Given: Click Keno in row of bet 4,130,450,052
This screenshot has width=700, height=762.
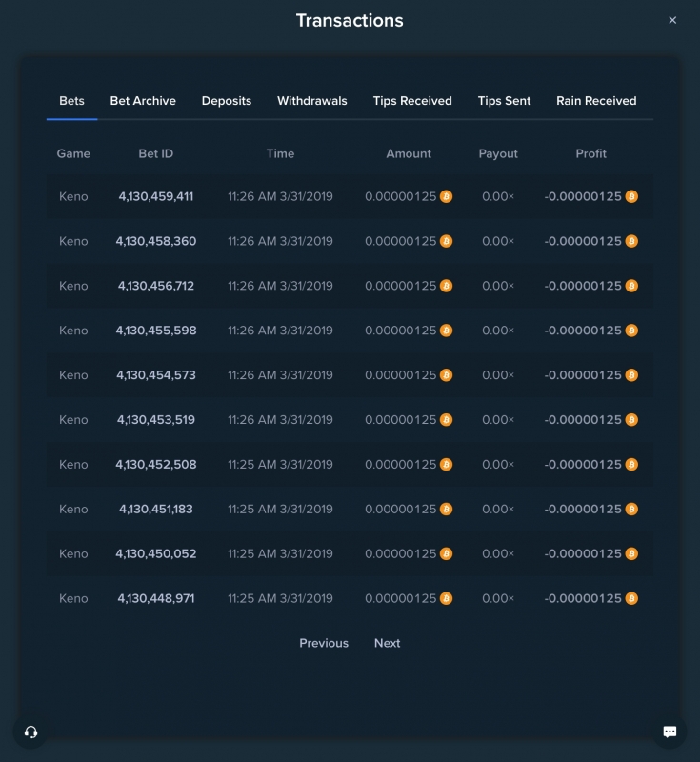Looking at the screenshot, I should coord(73,554).
